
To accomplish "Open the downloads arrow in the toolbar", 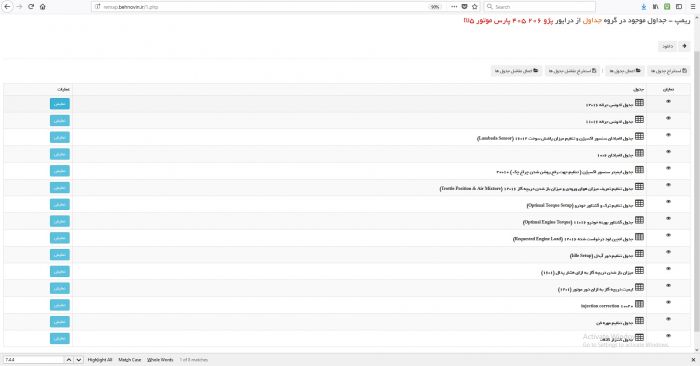I will [x=643, y=7].
